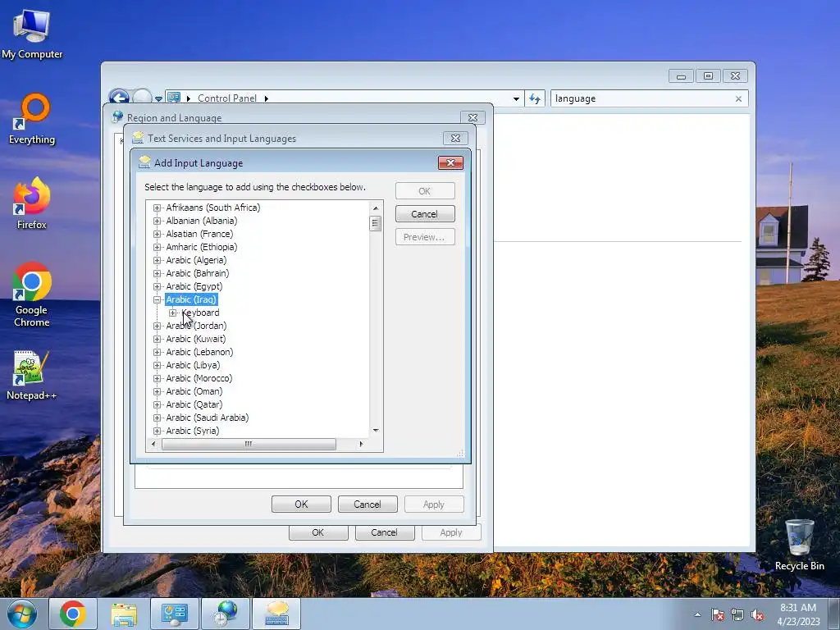The image size is (840, 630).
Task: Launch Everything search shortcut on desktop
Action: click(32, 119)
